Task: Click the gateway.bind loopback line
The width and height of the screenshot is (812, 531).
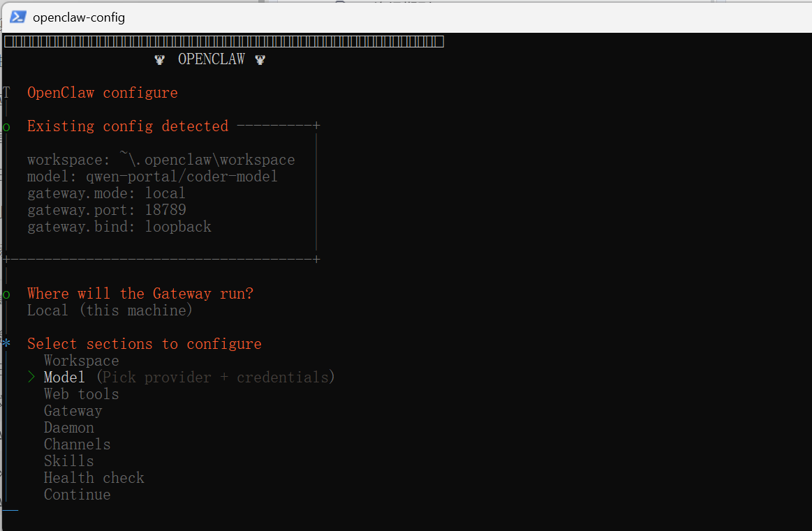Action: [x=119, y=227]
